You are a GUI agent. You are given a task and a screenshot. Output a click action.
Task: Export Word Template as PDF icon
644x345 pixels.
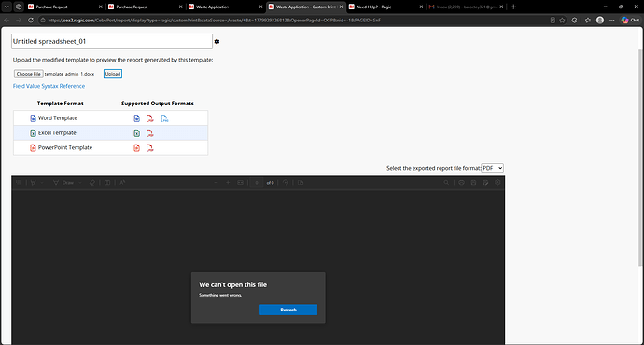click(x=150, y=118)
